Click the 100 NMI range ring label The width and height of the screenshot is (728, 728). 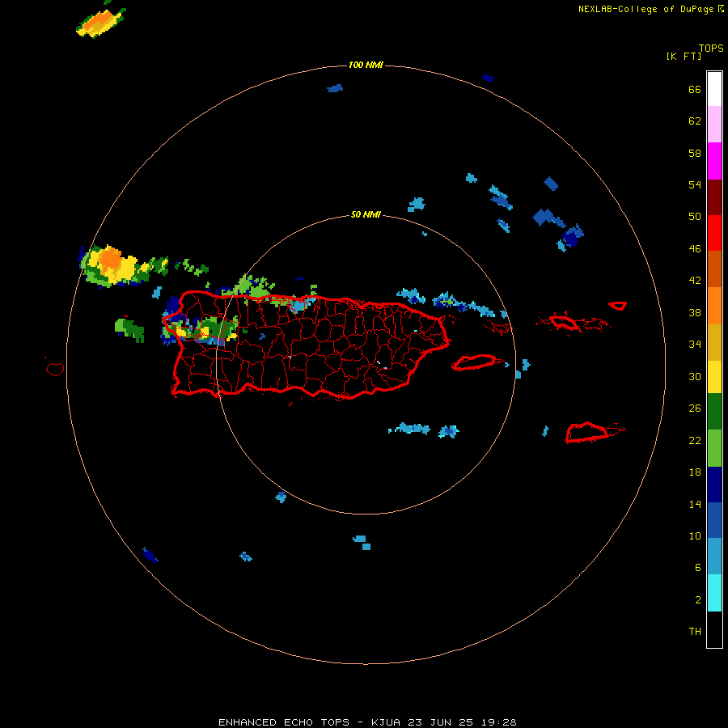pos(366,65)
